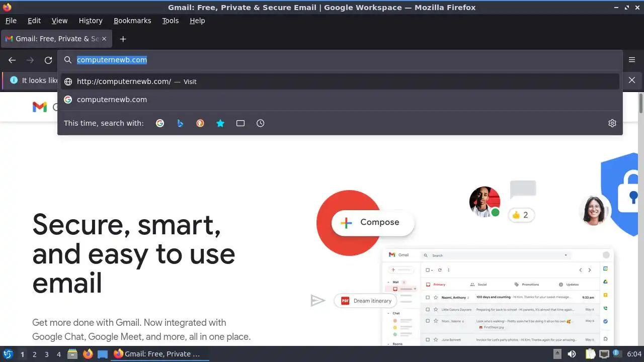The width and height of the screenshot is (644, 362).
Task: Open volume control in system tray
Action: coord(572,354)
